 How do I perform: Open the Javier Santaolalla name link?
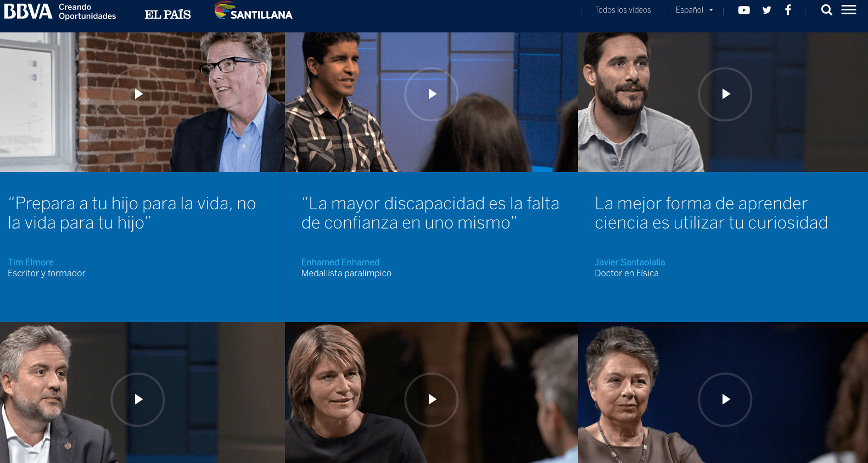click(630, 262)
